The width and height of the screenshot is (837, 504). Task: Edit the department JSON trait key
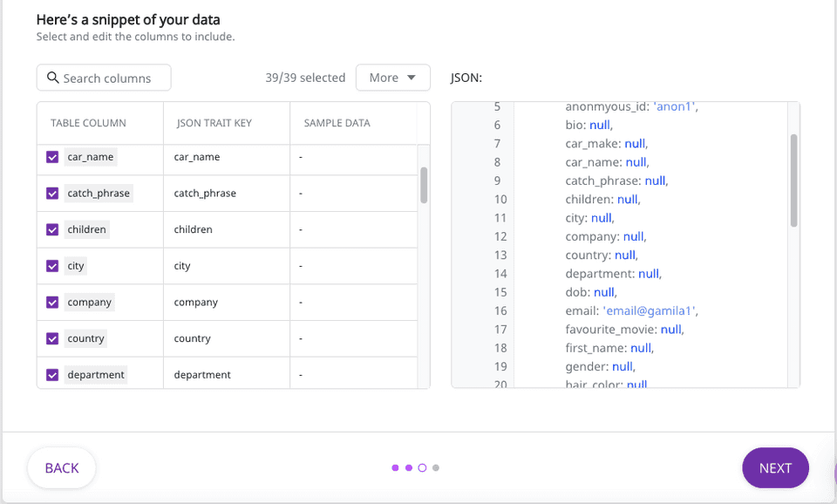click(202, 375)
